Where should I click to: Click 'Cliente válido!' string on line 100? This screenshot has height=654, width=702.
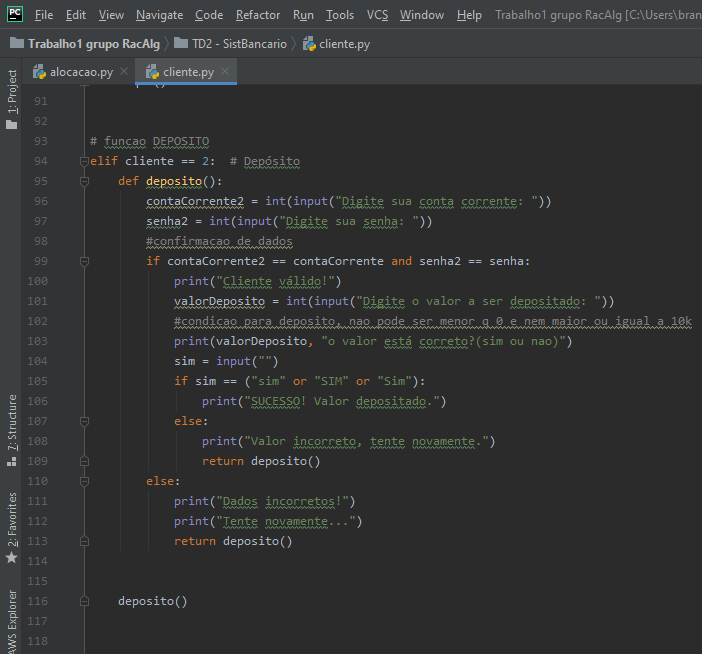click(x=275, y=282)
